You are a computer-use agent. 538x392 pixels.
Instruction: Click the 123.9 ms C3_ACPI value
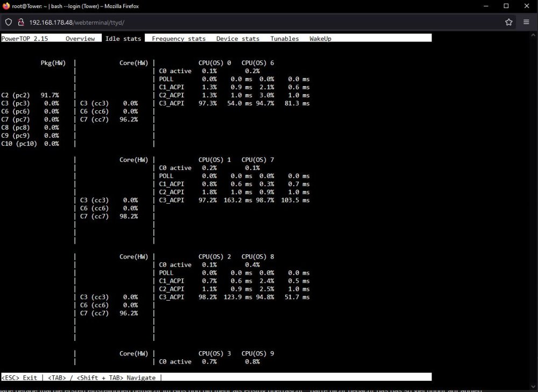pyautogui.click(x=238, y=297)
